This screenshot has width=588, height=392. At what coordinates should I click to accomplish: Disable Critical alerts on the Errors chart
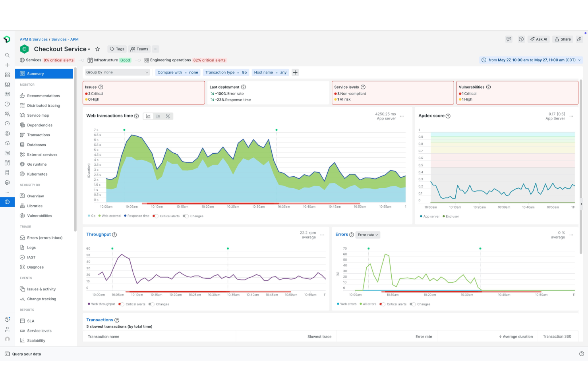[382, 304]
